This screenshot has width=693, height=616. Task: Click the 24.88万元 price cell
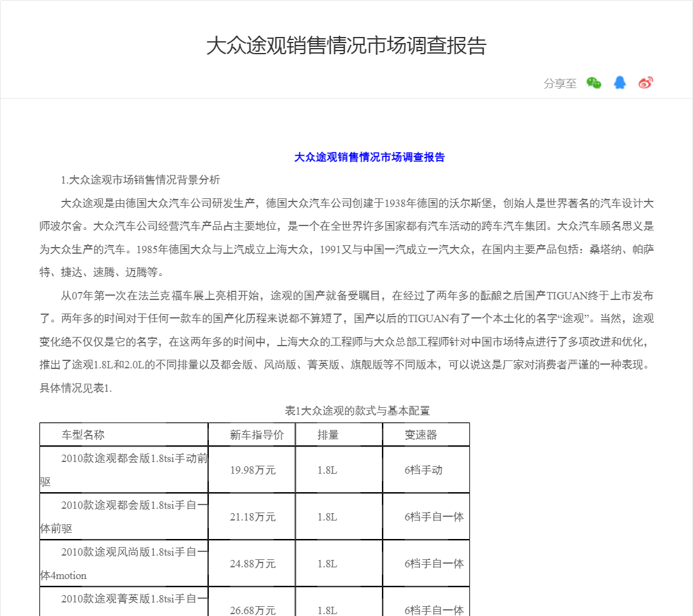click(251, 564)
